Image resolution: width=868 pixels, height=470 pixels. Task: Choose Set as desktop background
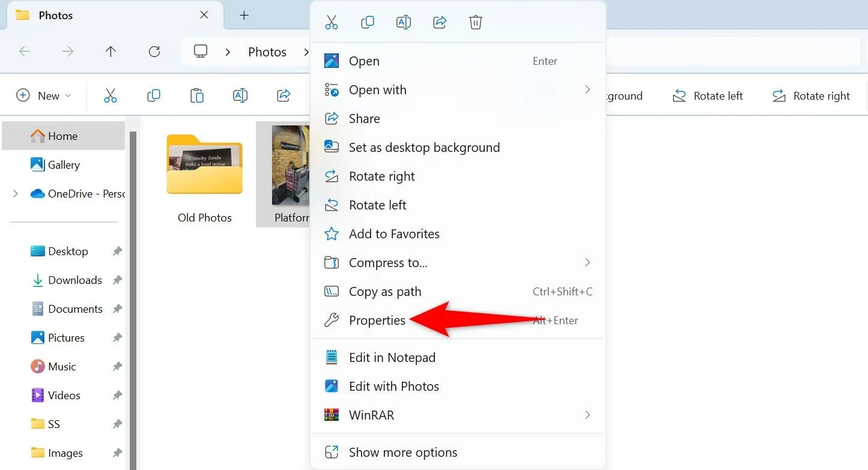pyautogui.click(x=424, y=147)
